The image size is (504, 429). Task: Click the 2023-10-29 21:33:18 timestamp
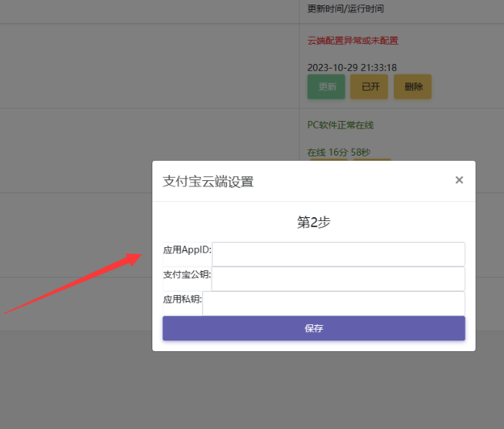click(352, 68)
